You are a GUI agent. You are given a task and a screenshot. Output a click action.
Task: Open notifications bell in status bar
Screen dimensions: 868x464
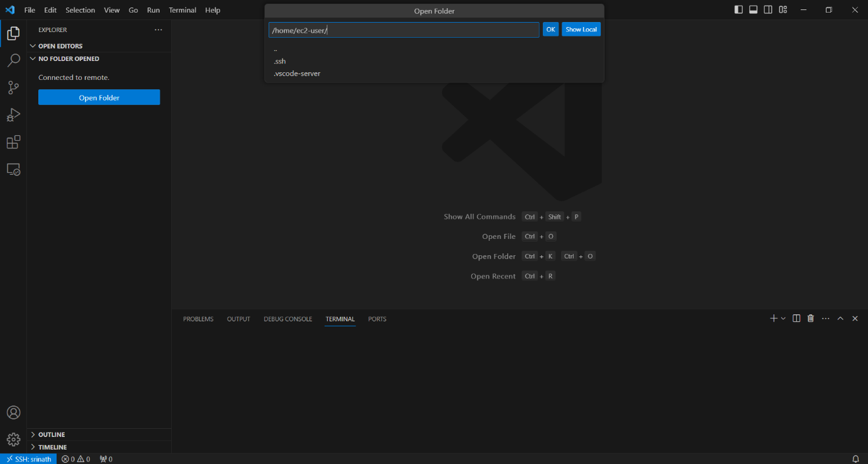tap(855, 459)
